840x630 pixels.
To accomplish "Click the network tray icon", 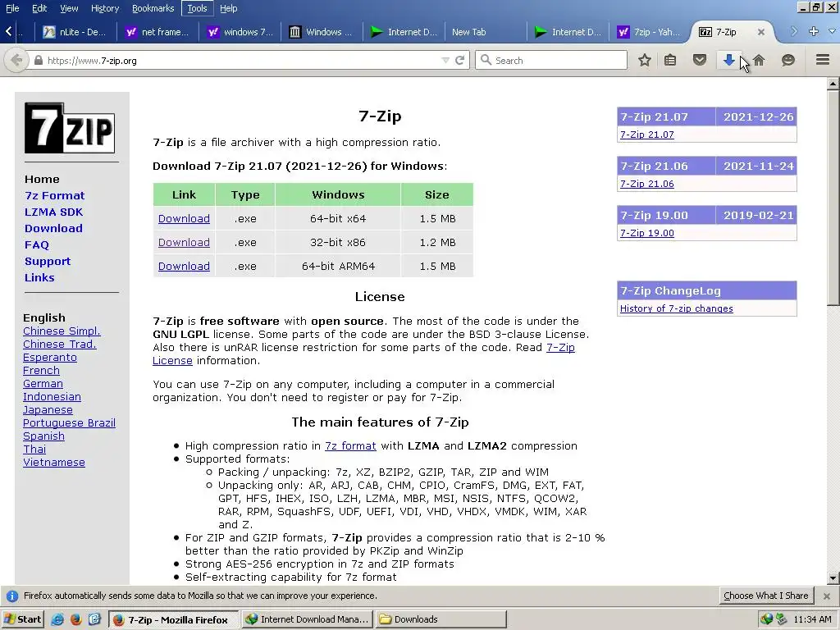I will pyautogui.click(x=781, y=619).
